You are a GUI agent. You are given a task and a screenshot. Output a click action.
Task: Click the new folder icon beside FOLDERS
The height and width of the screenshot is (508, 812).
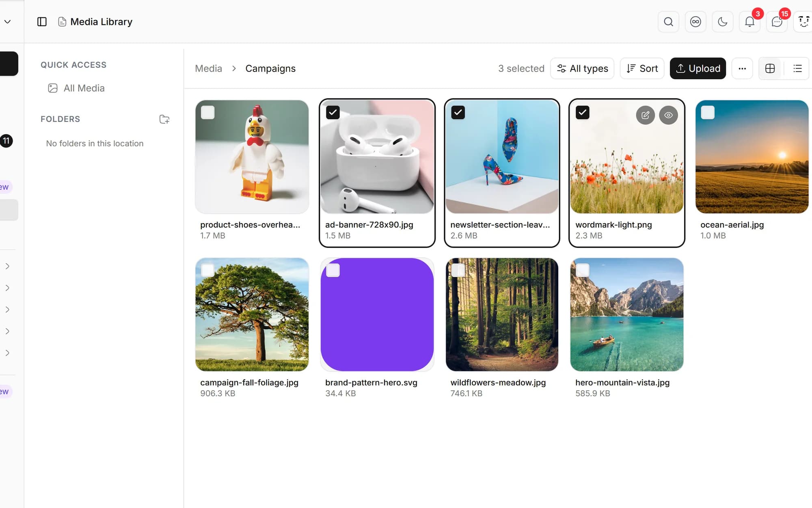click(164, 119)
